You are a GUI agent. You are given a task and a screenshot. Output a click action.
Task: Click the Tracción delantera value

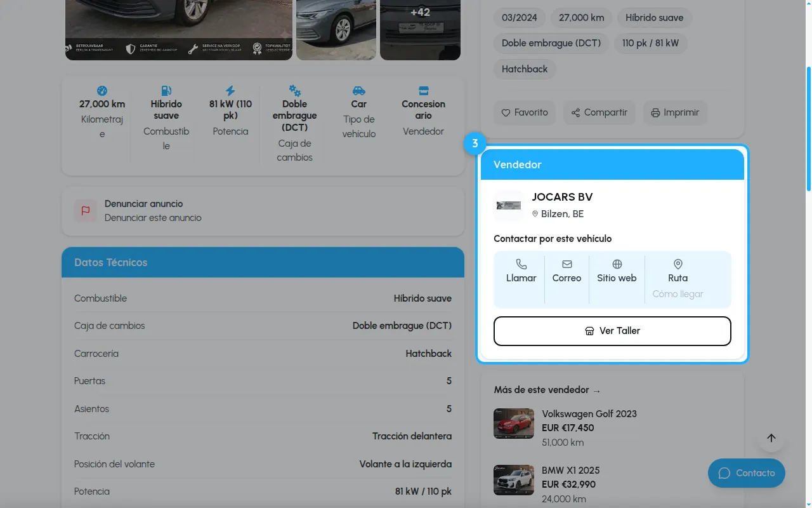click(x=412, y=436)
